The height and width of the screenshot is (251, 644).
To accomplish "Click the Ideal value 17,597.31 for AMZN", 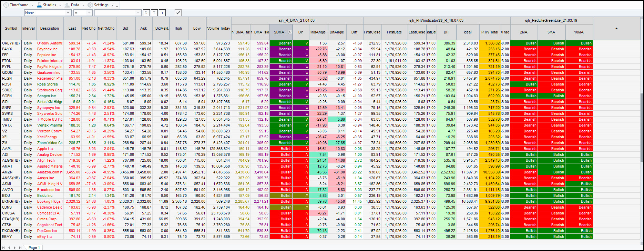I will tap(468, 172).
